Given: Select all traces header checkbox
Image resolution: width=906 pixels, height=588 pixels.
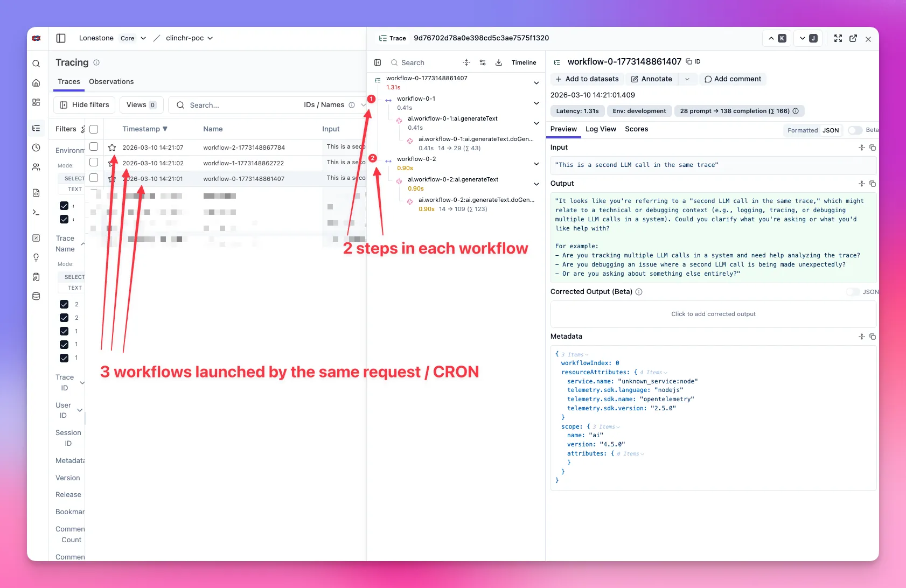Looking at the screenshot, I should pyautogui.click(x=94, y=129).
